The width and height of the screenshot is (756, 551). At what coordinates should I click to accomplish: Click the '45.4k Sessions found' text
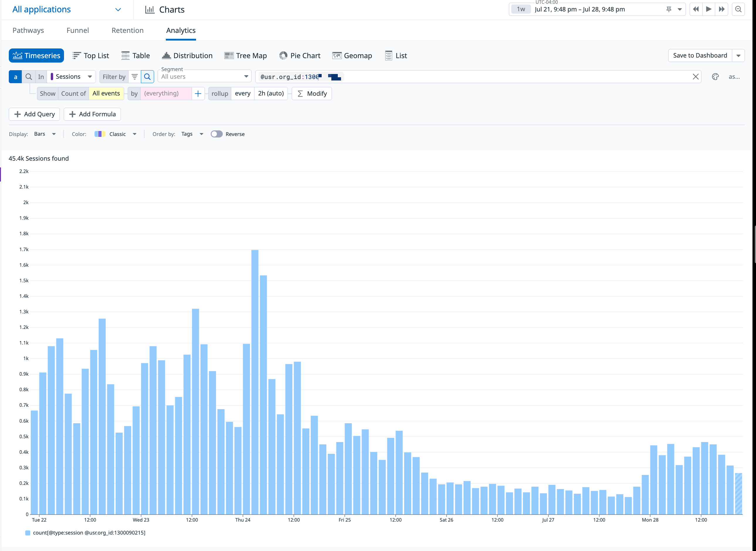point(39,159)
